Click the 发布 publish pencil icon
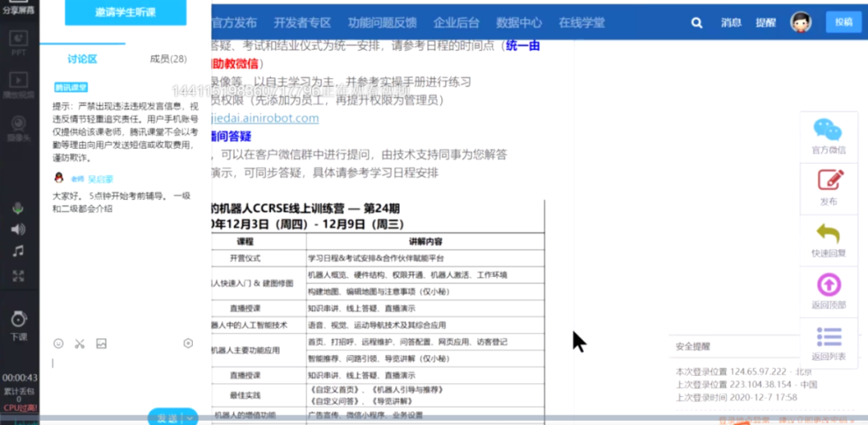 tap(829, 188)
